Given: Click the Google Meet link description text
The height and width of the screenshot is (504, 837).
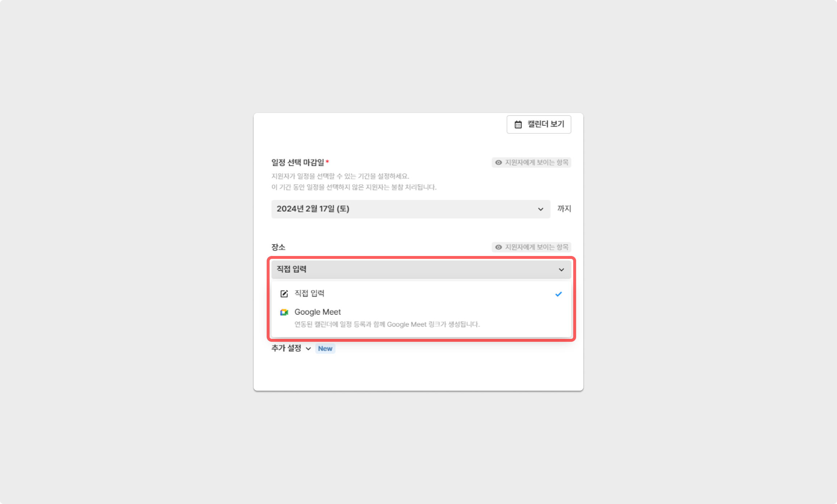Looking at the screenshot, I should tap(387, 324).
